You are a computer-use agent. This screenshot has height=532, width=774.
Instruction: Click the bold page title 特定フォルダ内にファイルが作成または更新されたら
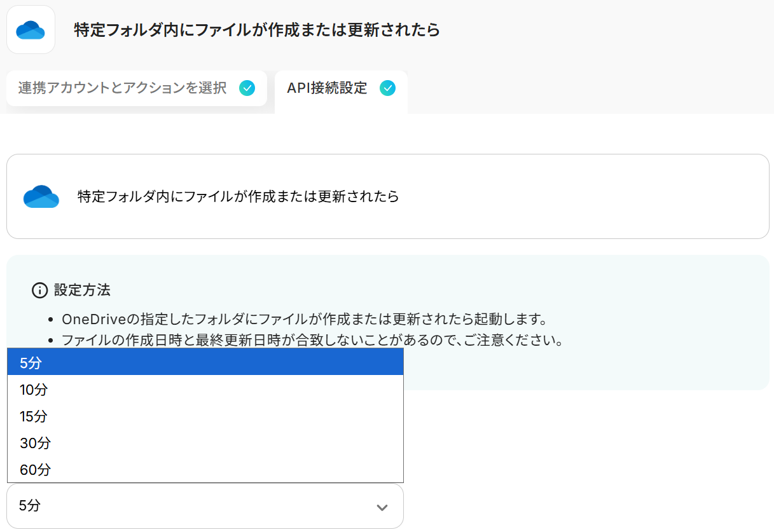click(x=257, y=30)
